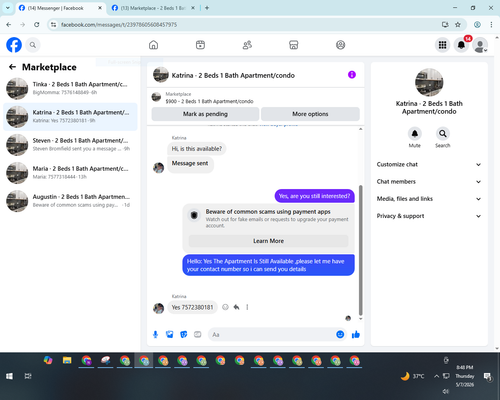Open the tab search dropdown arrow
Image resolution: width=500 pixels, height=400 pixels.
[7, 8]
